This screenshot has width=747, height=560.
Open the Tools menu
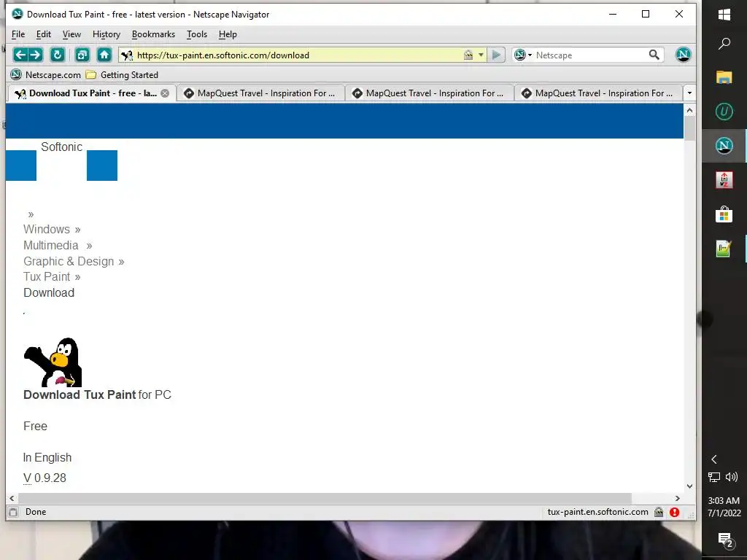point(197,34)
